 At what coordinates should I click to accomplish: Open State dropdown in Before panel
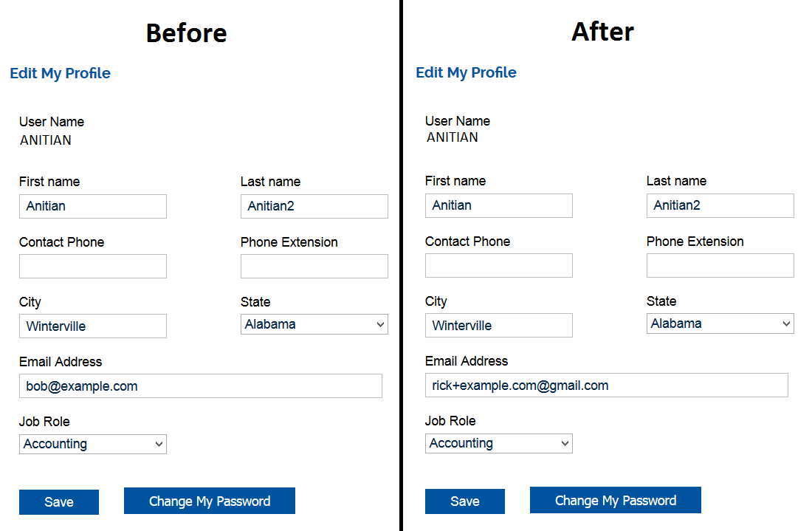click(x=314, y=324)
